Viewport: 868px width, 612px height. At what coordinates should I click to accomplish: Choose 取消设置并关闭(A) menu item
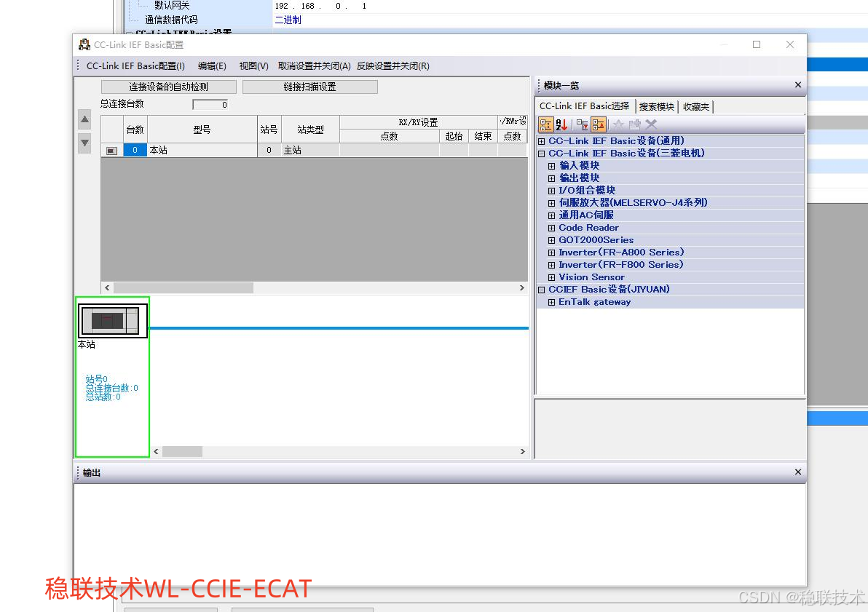[314, 65]
